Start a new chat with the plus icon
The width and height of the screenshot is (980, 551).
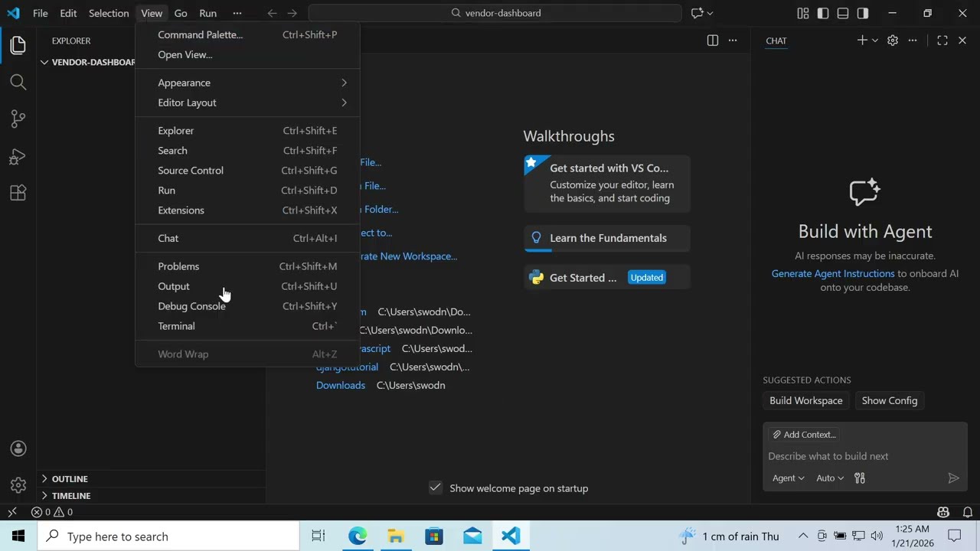click(862, 41)
